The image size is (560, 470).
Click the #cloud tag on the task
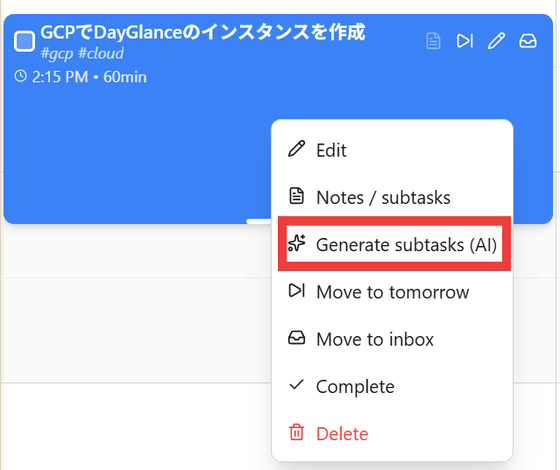pyautogui.click(x=101, y=54)
